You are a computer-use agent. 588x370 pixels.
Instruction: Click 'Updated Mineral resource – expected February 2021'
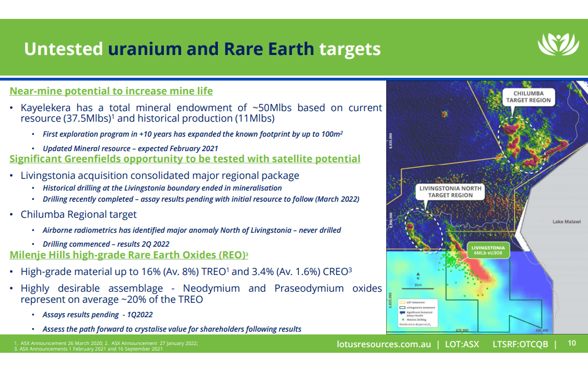point(130,148)
